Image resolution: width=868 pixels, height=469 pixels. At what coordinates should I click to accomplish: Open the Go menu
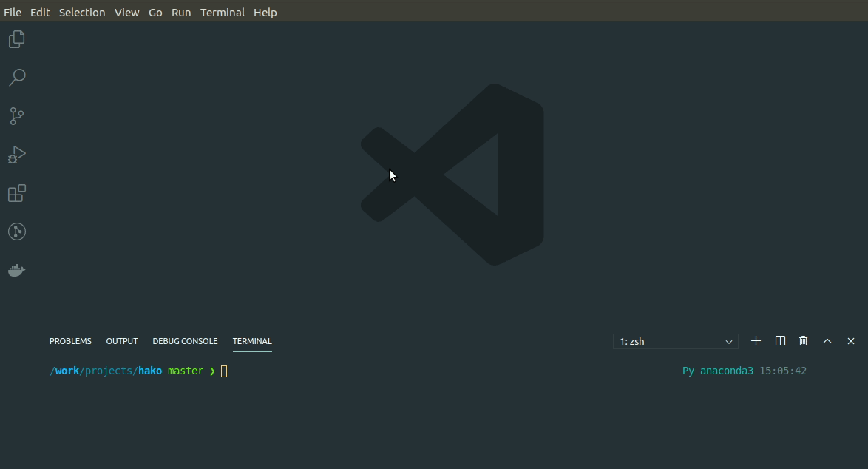pos(155,12)
